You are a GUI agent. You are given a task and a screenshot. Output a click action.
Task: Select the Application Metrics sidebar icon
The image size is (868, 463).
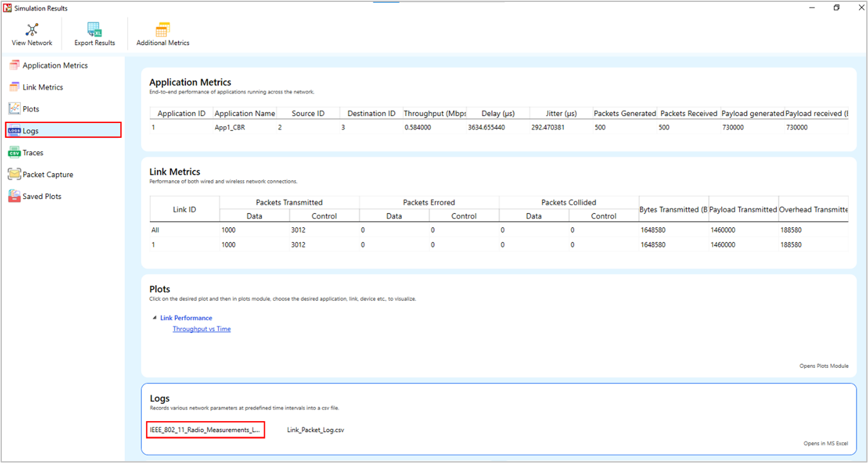click(14, 66)
